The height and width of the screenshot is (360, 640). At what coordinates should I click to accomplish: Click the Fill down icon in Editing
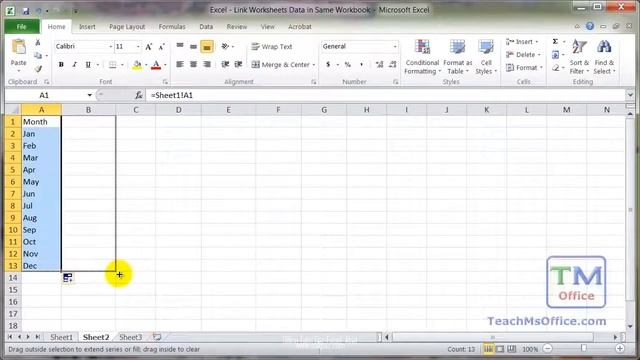555,55
